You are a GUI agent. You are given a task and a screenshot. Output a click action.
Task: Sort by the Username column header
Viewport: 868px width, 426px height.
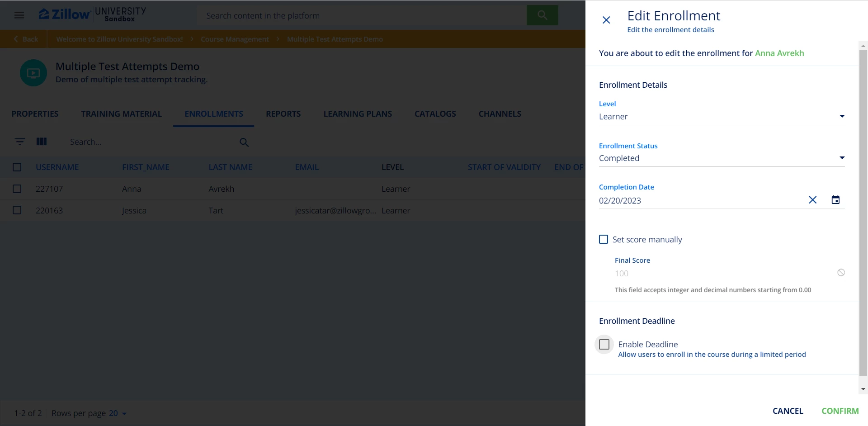coord(57,167)
